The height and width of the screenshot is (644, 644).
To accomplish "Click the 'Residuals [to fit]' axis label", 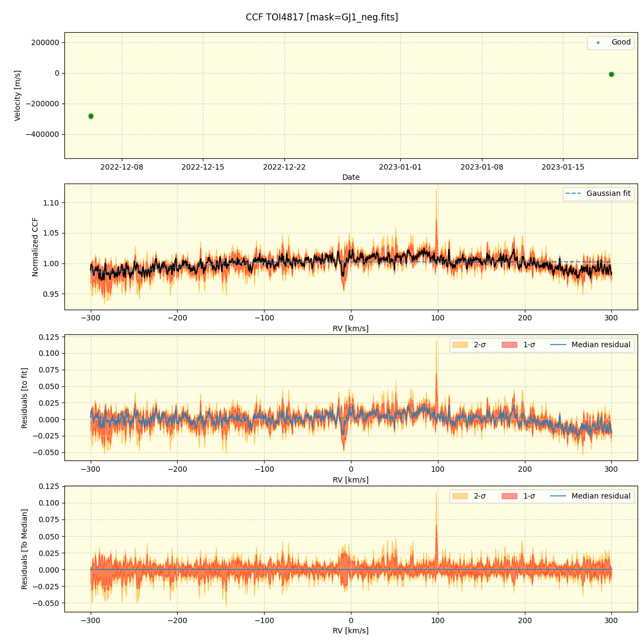I will click(24, 398).
